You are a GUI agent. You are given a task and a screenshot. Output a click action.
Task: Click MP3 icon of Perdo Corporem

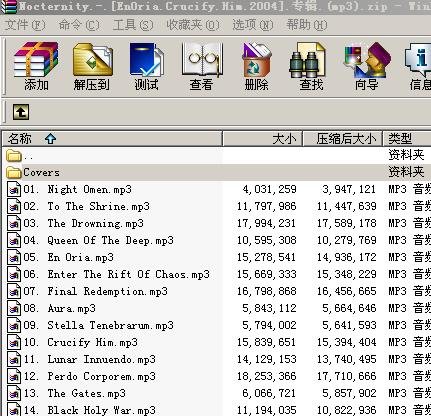tap(14, 376)
